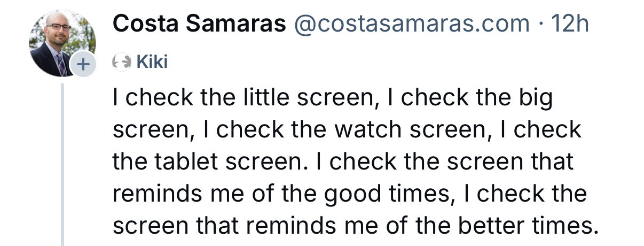Click the opening "I" that starts the post
Image resolution: width=644 pixels, height=246 pixels.
116,98
